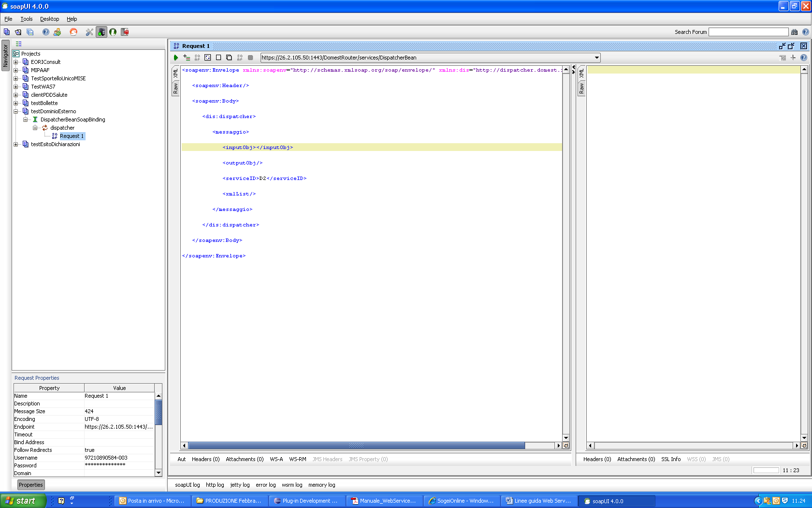Collapse the DispatcherBeanSoapBinding node

pyautogui.click(x=26, y=120)
